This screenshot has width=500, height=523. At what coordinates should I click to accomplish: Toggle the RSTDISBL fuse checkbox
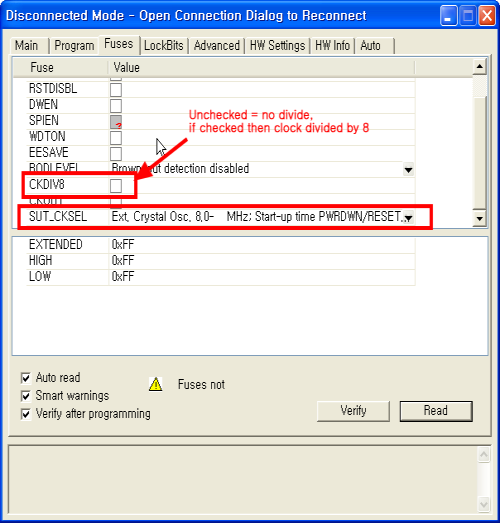116,89
